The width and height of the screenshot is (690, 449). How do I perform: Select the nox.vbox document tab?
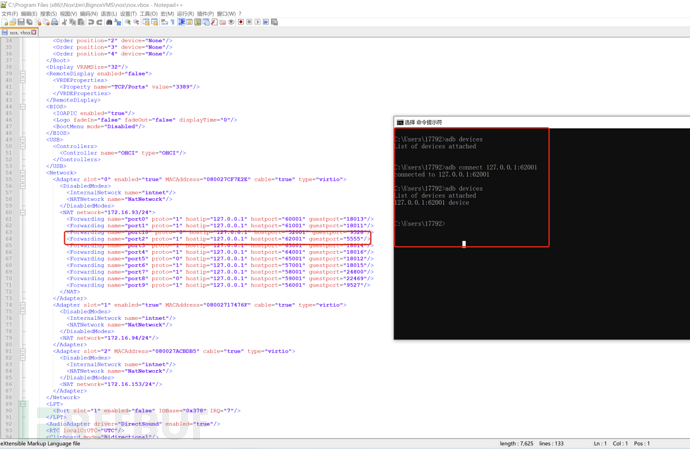click(19, 32)
